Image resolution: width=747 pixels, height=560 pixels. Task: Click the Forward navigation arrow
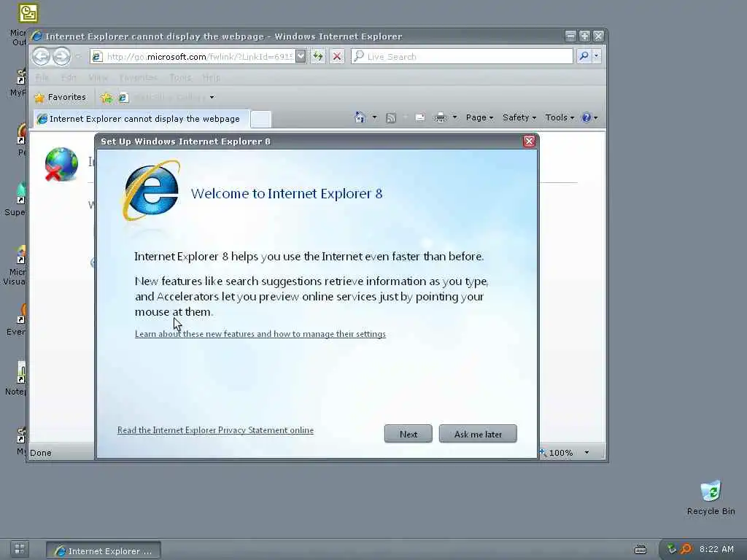[61, 57]
